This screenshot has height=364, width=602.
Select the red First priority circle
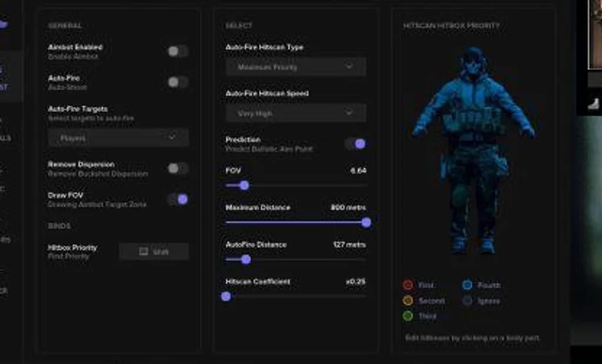[408, 285]
